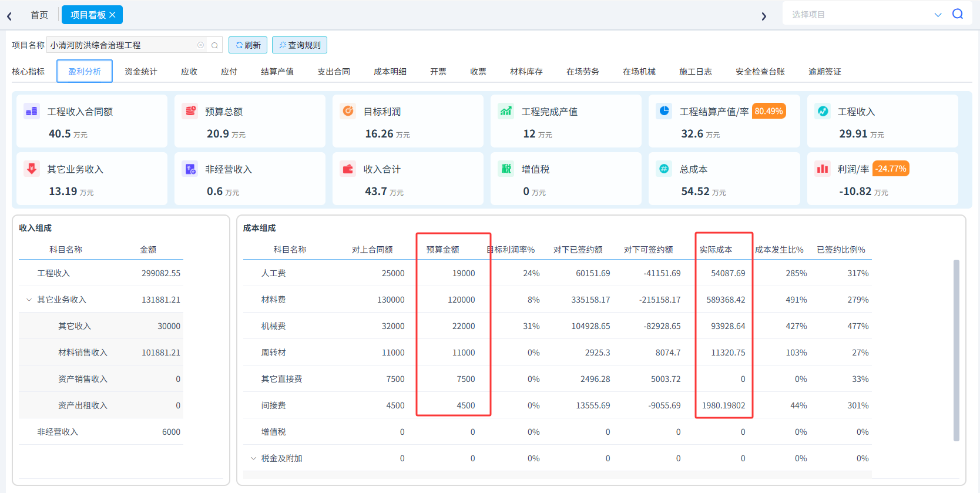Open the 核心指标 tab
This screenshot has height=493, width=980.
tap(28, 72)
